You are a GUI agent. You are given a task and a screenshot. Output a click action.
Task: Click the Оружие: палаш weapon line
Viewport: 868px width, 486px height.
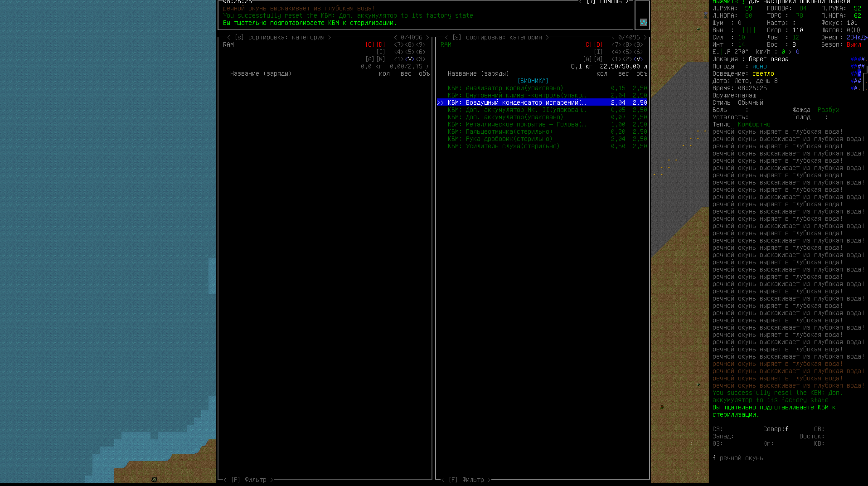[734, 95]
